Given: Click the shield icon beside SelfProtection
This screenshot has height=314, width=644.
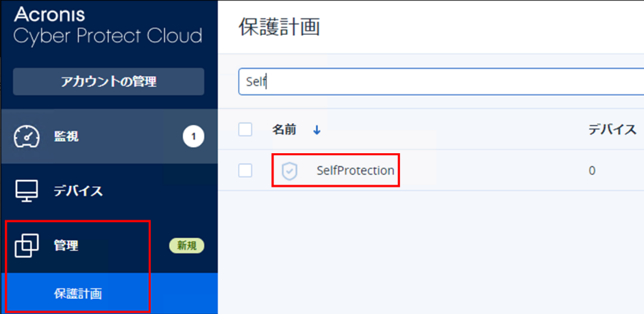Looking at the screenshot, I should click(x=290, y=171).
